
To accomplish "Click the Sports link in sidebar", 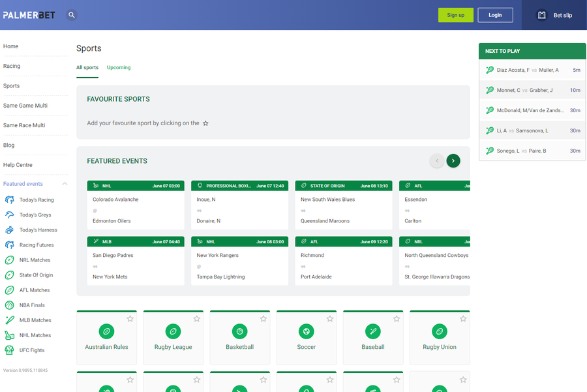I will [11, 85].
